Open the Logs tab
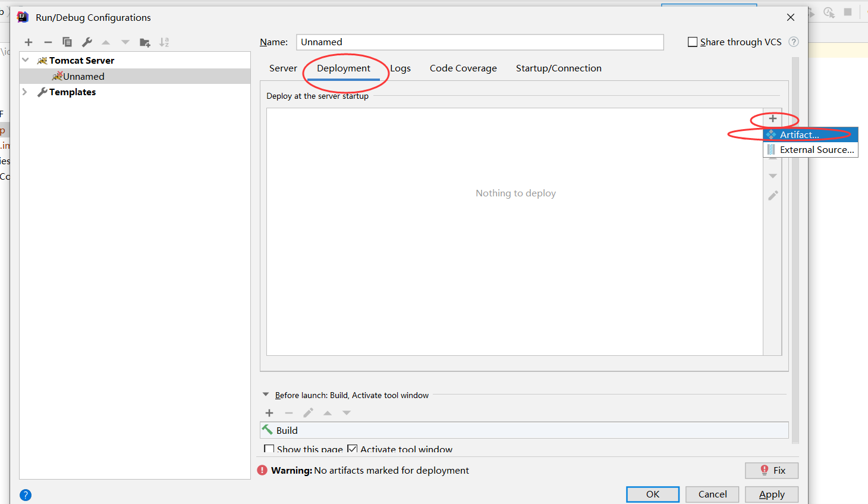The width and height of the screenshot is (868, 504). click(400, 68)
